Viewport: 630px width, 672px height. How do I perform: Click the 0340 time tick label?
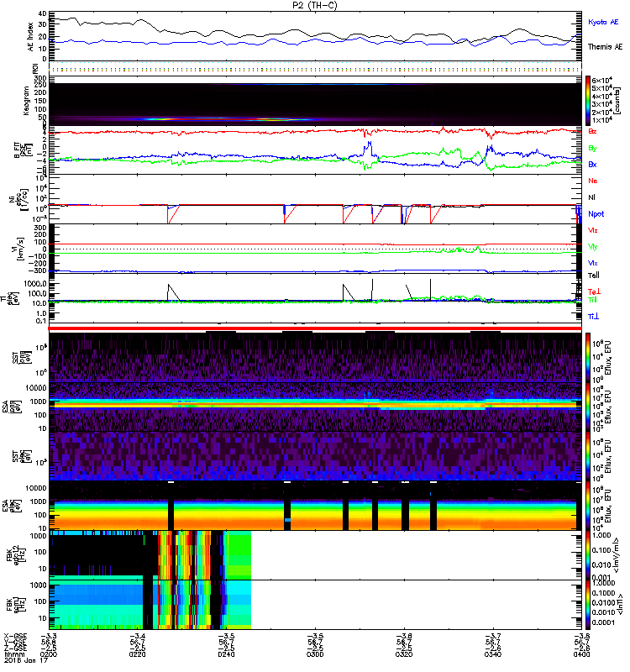[493, 654]
